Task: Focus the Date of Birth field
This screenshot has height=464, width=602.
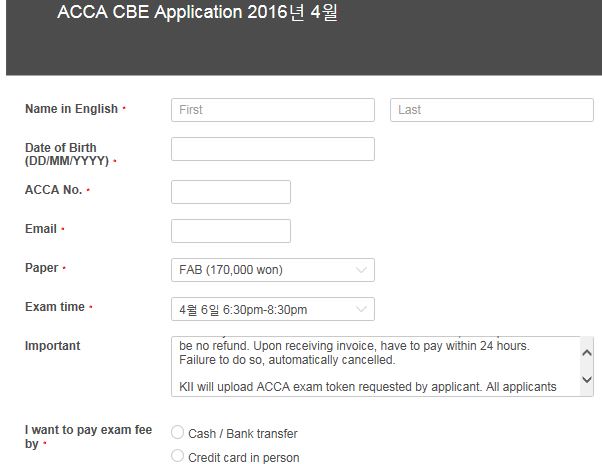Action: coord(272,149)
